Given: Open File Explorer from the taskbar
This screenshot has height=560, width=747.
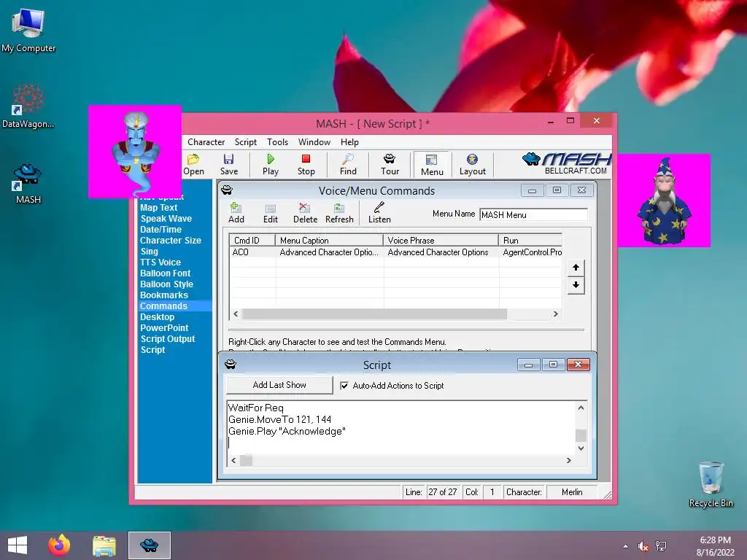Looking at the screenshot, I should [x=104, y=545].
